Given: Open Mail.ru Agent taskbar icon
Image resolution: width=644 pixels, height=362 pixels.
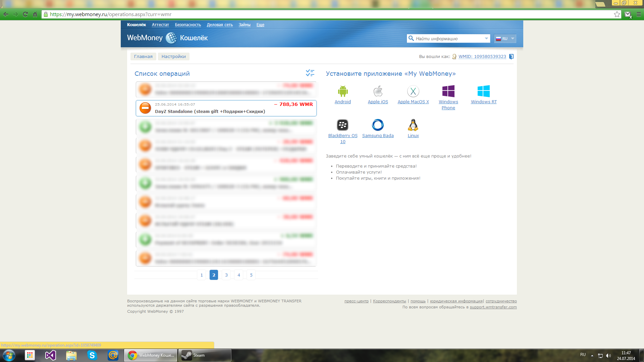Looking at the screenshot, I should click(x=113, y=355).
